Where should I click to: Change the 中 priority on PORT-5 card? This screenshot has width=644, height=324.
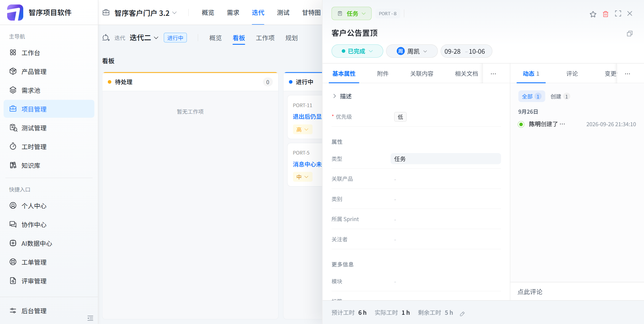[302, 177]
